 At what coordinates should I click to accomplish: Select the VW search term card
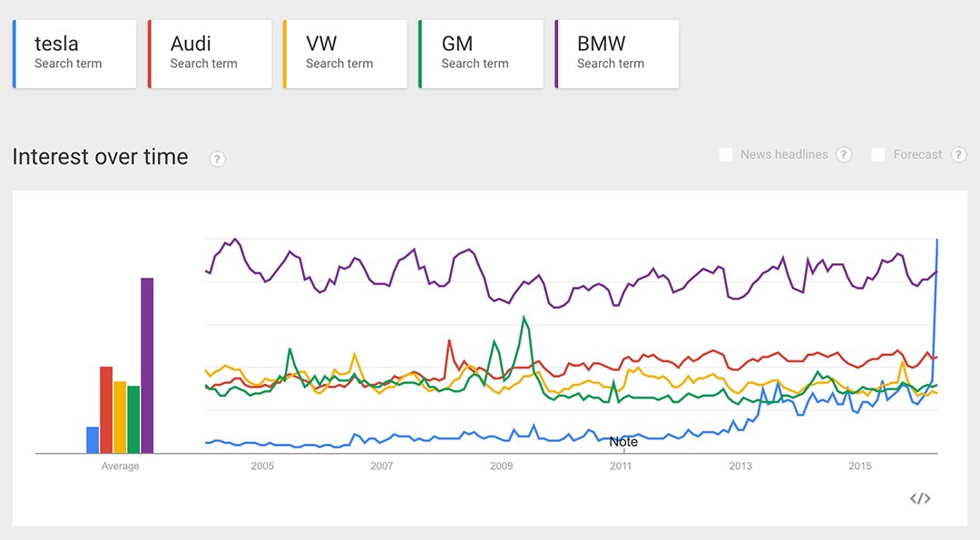[346, 54]
